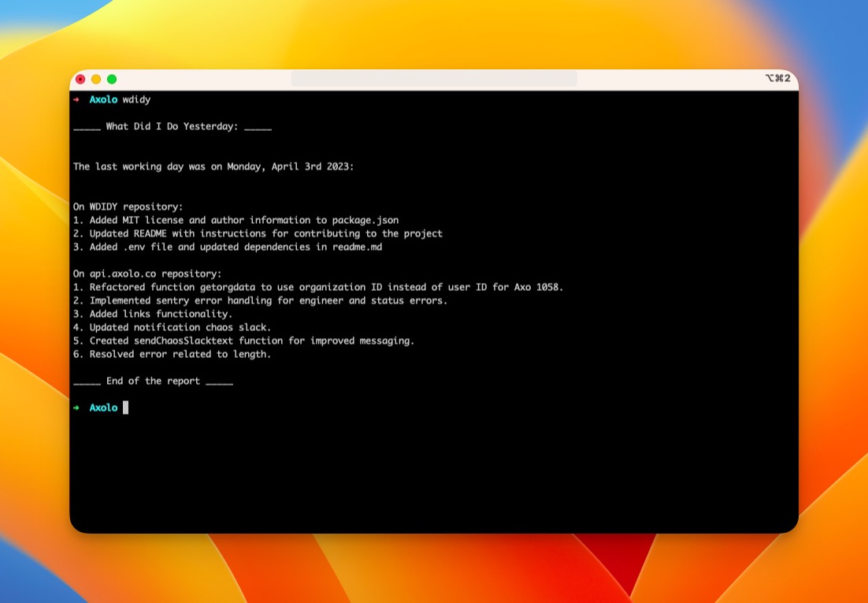Click line 'Added .env file and updated dependencies'
The width and height of the screenshot is (868, 603).
pos(228,248)
